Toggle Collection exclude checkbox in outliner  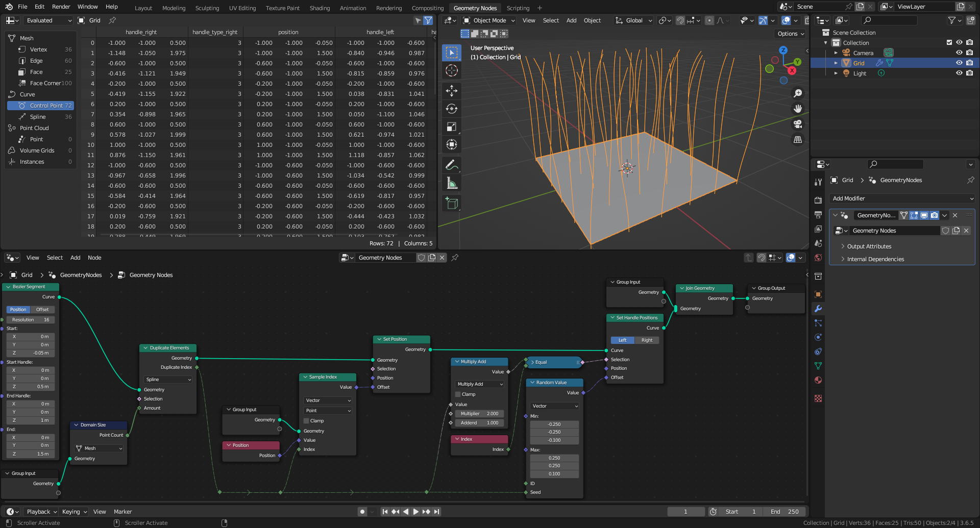[x=949, y=42]
